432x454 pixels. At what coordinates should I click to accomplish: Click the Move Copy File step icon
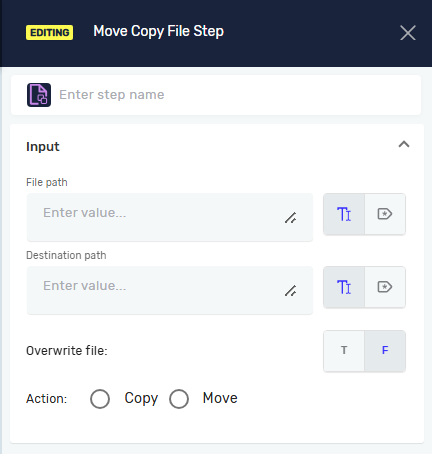tap(39, 95)
